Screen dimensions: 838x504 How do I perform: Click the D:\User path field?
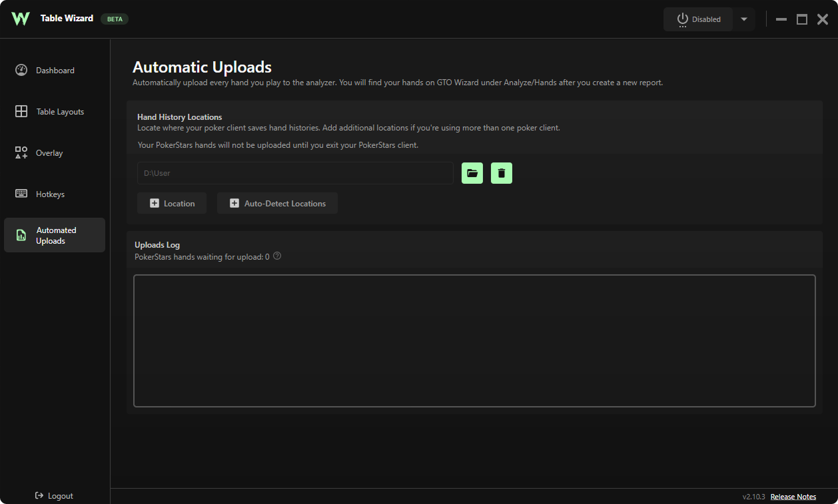point(295,173)
